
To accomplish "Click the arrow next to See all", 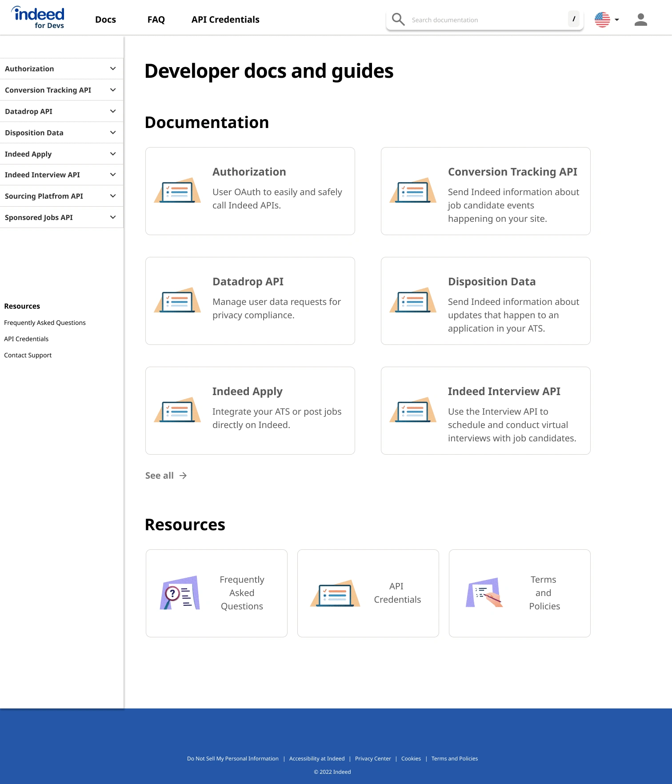I will click(x=183, y=476).
